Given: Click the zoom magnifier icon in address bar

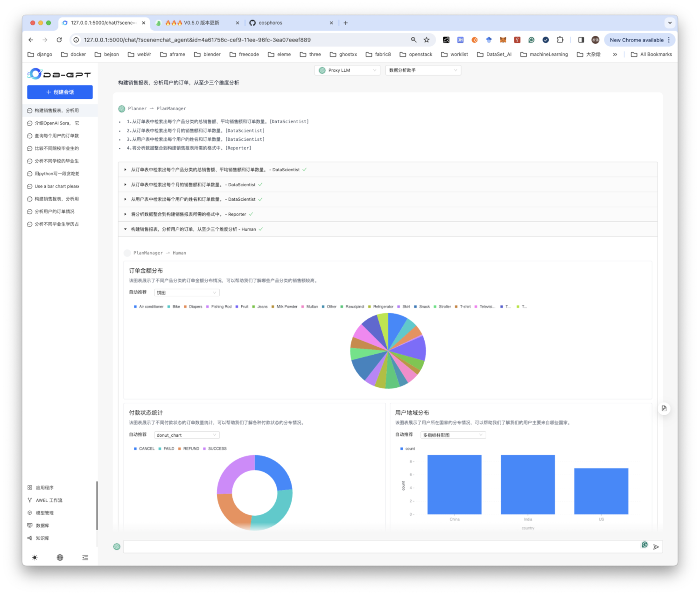Looking at the screenshot, I should coord(413,40).
